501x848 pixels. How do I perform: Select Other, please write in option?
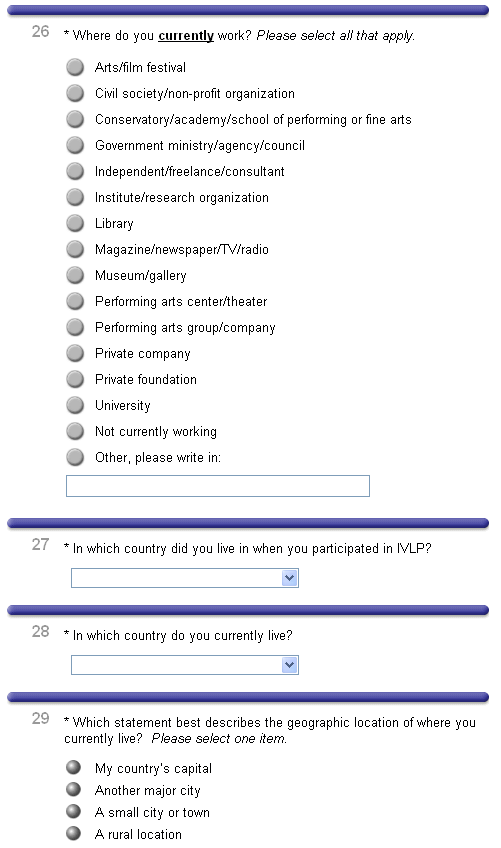pos(75,457)
